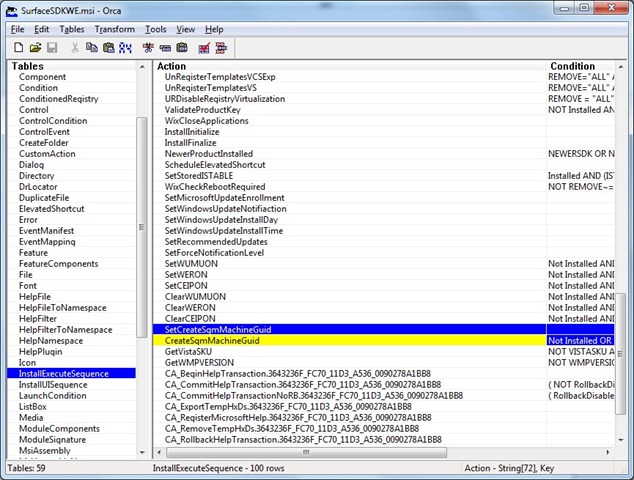Open the Tables menu
This screenshot has height=480, width=634.
pos(72,30)
